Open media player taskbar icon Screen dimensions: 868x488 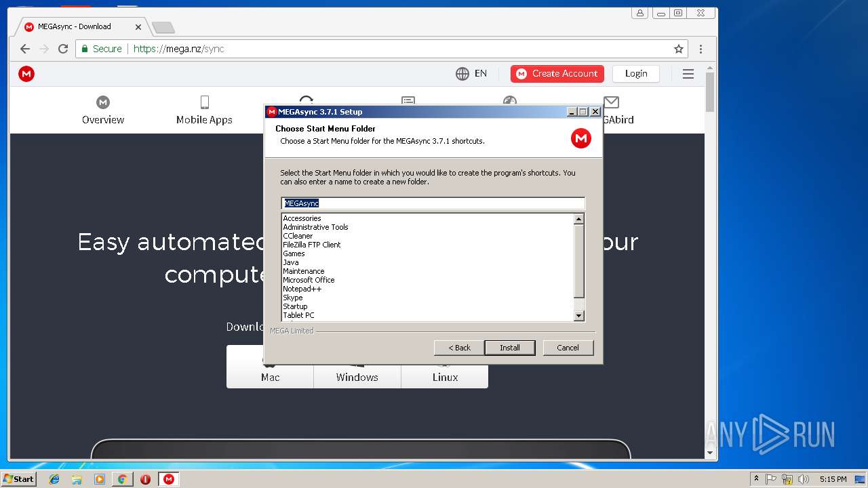100,479
